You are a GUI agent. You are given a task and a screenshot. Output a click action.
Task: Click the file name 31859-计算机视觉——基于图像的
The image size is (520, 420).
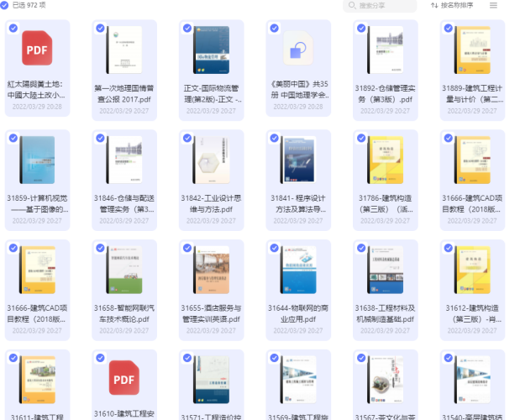[38, 204]
